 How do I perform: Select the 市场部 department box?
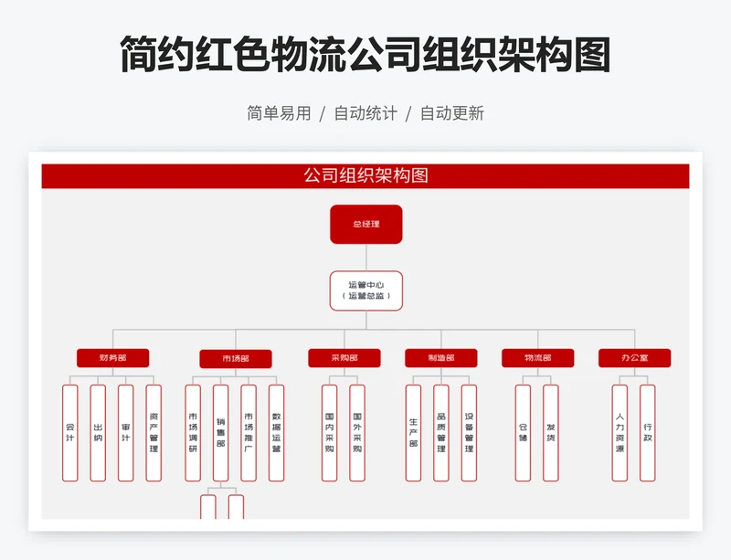235,358
